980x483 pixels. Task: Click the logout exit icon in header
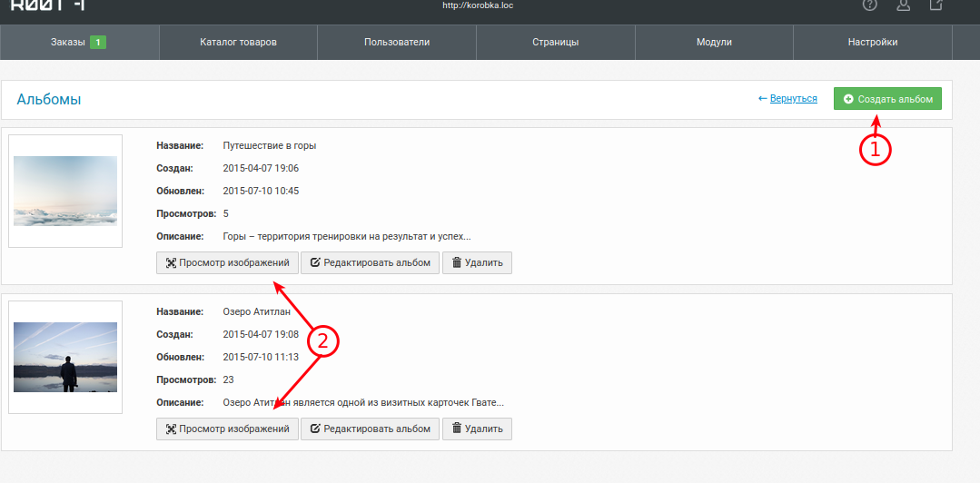(935, 5)
